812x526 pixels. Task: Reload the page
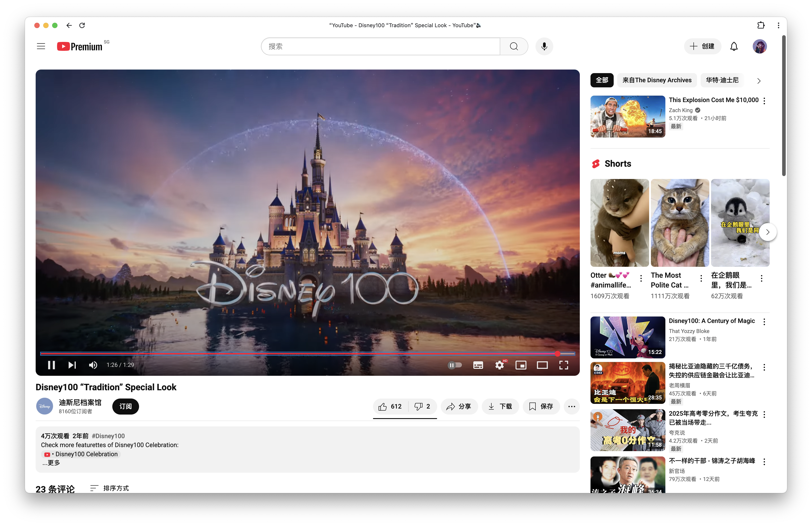tap(82, 25)
